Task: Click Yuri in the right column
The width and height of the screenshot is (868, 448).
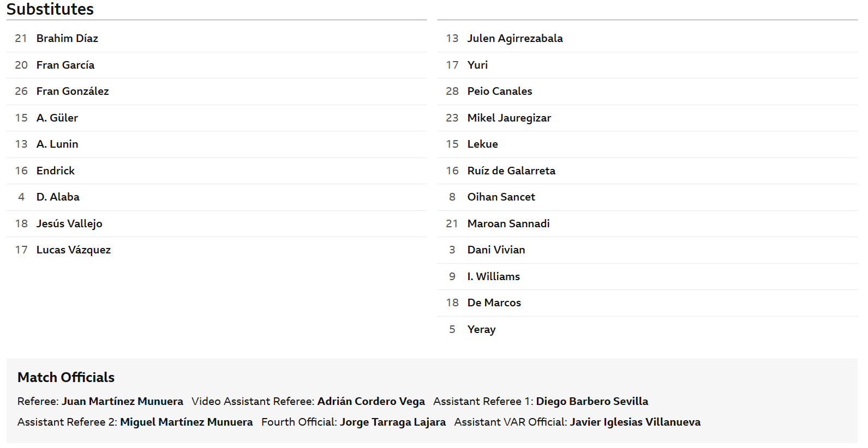Action: (647, 65)
